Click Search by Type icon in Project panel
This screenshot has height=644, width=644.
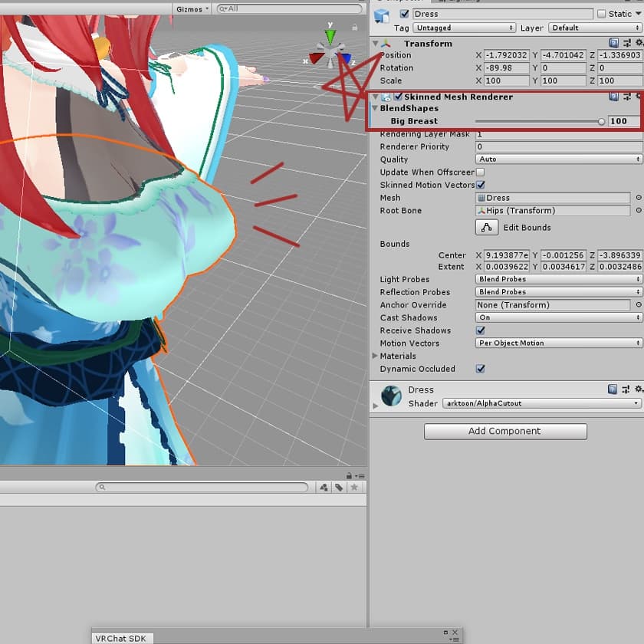point(324,488)
